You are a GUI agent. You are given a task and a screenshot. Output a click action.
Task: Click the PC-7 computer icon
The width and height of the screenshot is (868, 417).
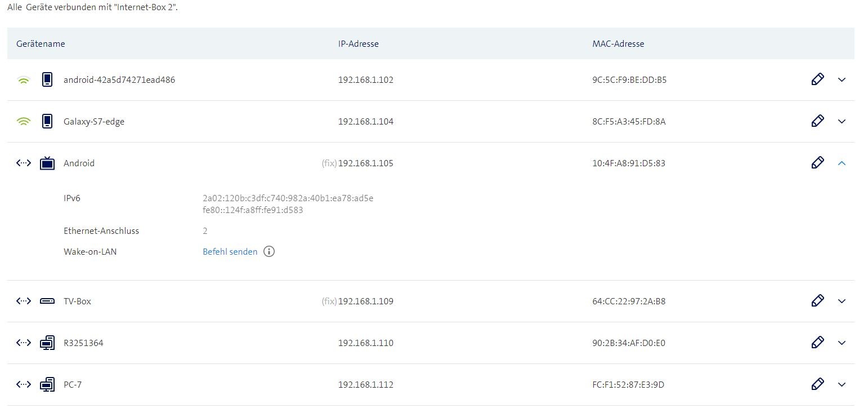(47, 385)
